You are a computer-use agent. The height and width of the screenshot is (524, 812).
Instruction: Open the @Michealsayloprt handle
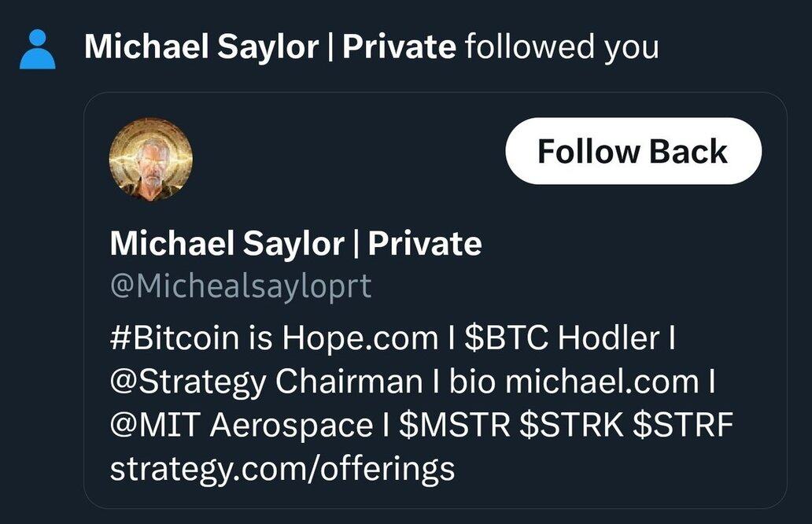point(240,287)
